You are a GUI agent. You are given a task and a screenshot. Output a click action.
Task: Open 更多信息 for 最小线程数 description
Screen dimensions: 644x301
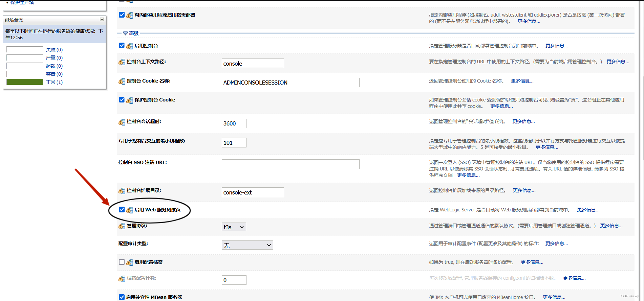547,147
